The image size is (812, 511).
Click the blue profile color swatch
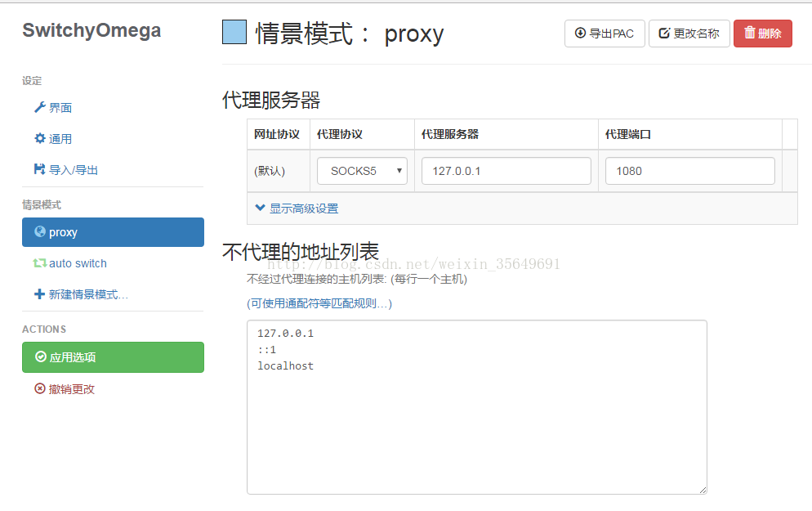[234, 32]
